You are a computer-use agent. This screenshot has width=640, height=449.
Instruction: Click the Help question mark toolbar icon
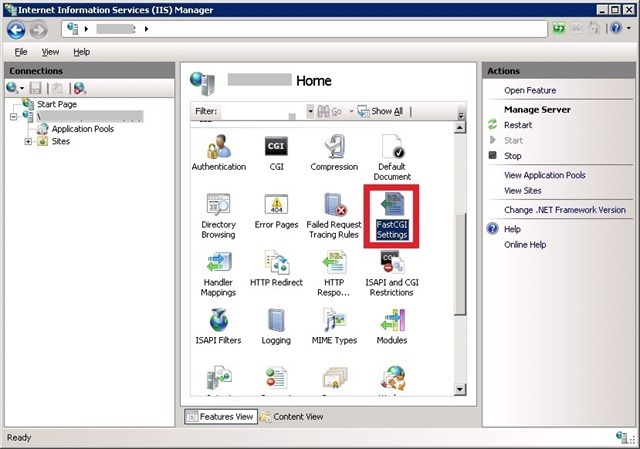616,28
